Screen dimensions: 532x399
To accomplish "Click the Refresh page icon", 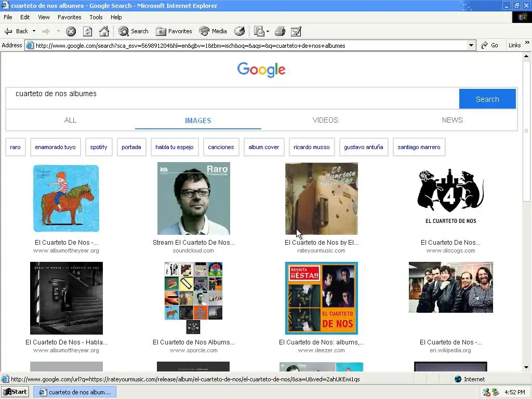I will coord(87,32).
